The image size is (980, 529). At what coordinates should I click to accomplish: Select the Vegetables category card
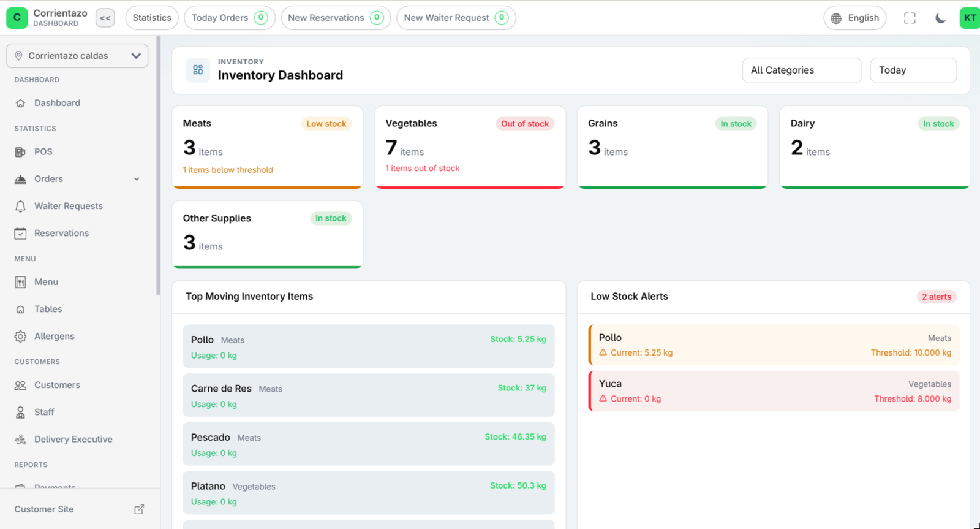pyautogui.click(x=470, y=148)
